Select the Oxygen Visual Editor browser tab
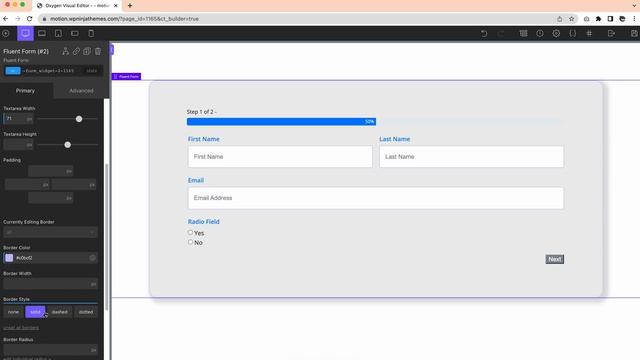640x360 pixels. (76, 6)
